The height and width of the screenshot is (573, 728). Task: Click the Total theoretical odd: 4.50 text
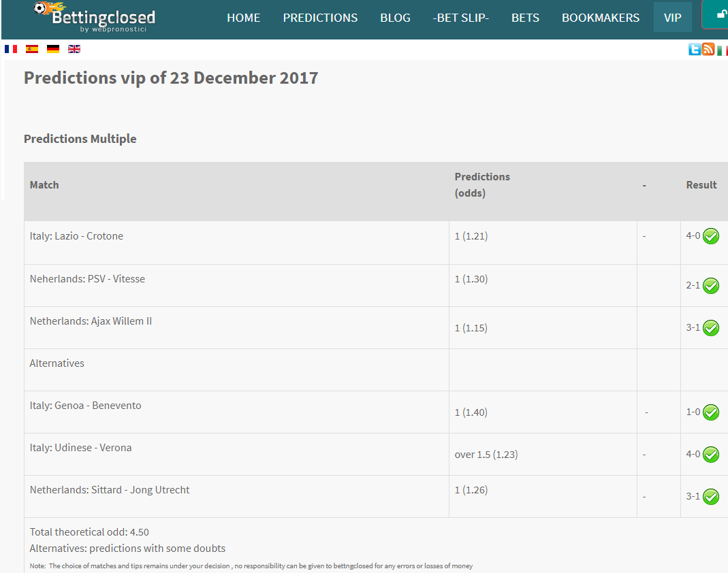[89, 531]
